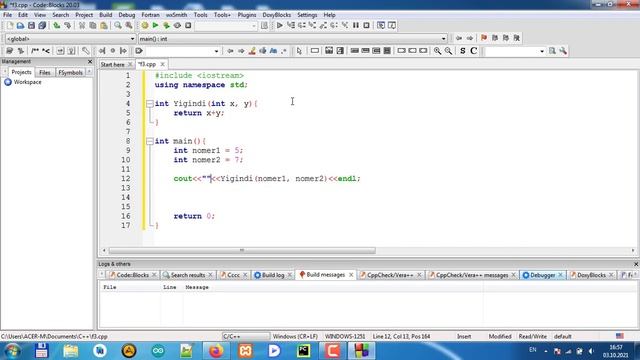Screen dimensions: 640x360
Task: Switch to CppCheck/Vera++ messages tab
Action: (x=471, y=275)
